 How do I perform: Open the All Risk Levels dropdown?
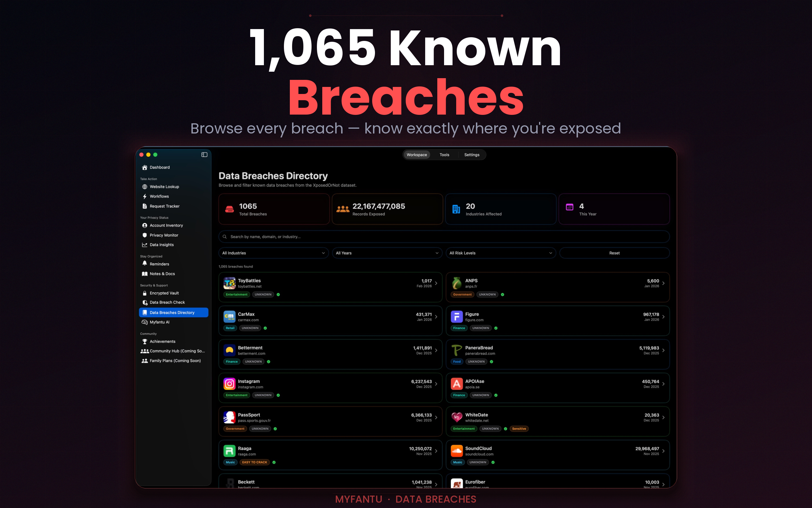point(501,253)
